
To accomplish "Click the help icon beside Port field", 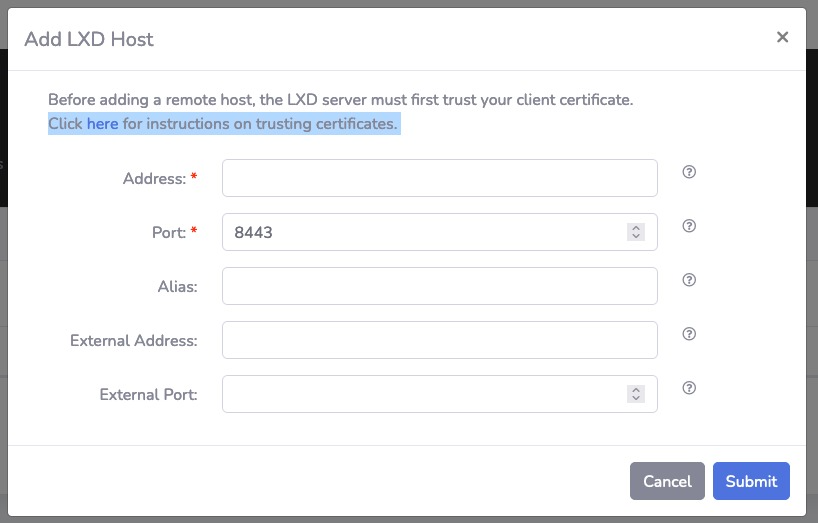I will tap(689, 226).
